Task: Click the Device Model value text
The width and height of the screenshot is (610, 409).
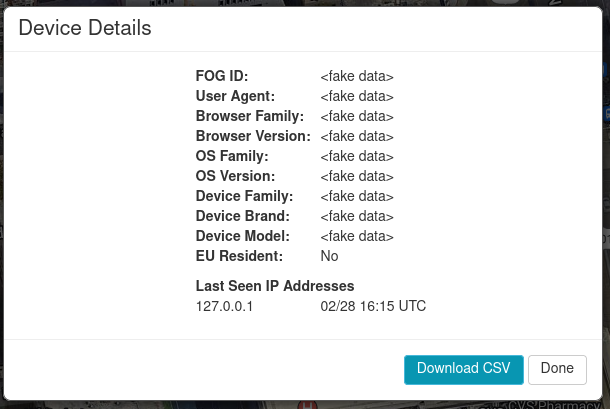Action: coord(357,236)
